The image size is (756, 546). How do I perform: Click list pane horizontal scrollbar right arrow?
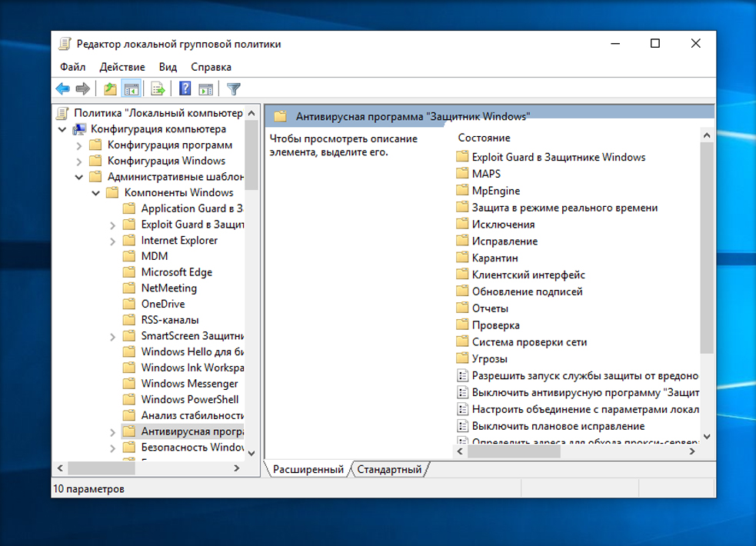(692, 451)
